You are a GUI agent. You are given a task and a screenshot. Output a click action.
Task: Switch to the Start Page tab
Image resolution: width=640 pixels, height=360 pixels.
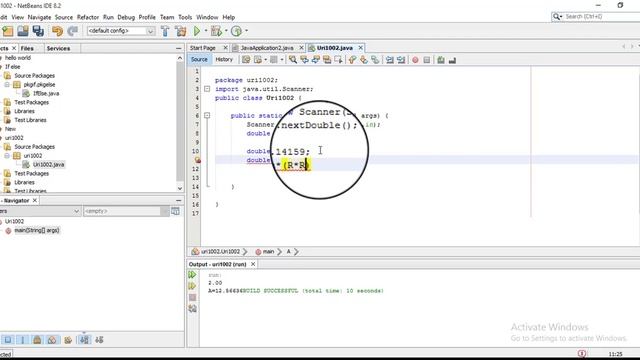coord(202,48)
